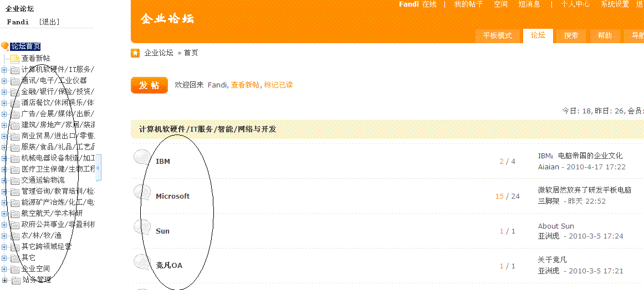The width and height of the screenshot is (644, 290).
Task: Expand the 企业空间 tree node
Action: coord(4,269)
